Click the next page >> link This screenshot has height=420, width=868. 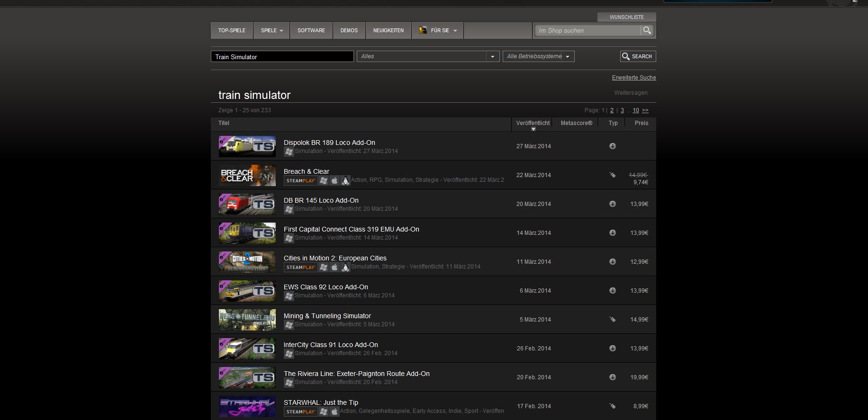coord(645,110)
